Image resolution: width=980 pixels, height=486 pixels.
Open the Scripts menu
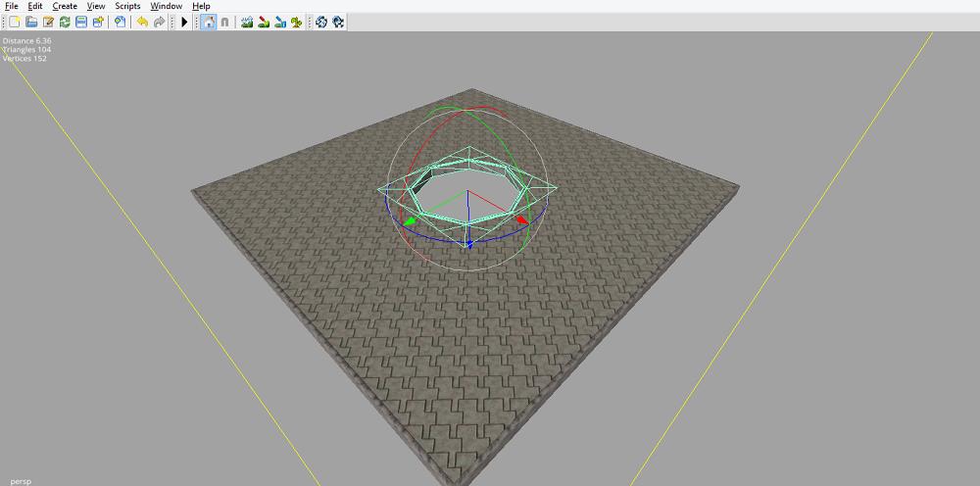click(127, 6)
